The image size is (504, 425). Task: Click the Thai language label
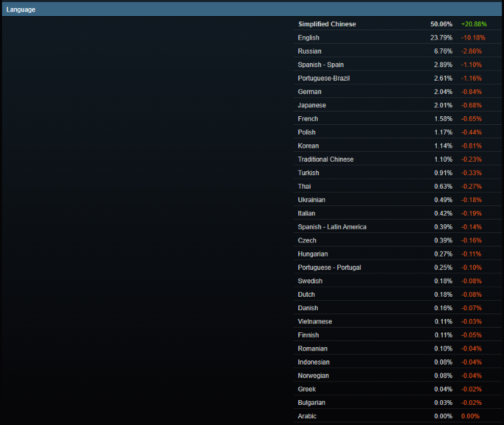pos(304,186)
